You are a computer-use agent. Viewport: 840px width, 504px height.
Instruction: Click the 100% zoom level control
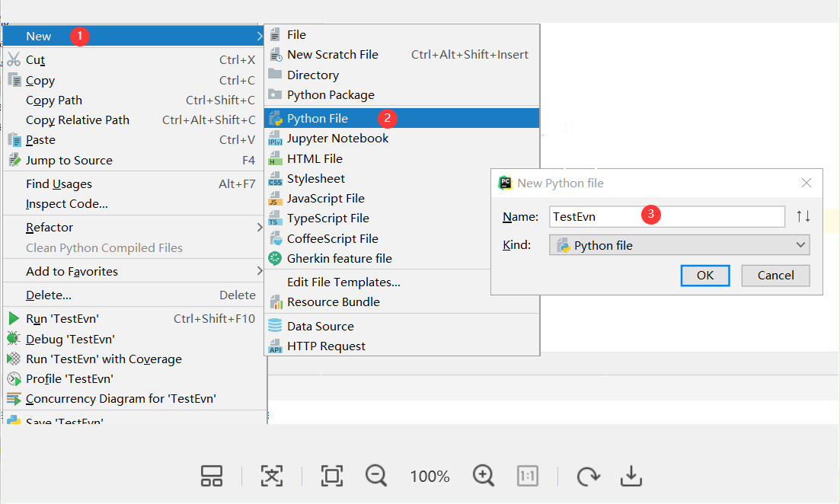(x=430, y=476)
